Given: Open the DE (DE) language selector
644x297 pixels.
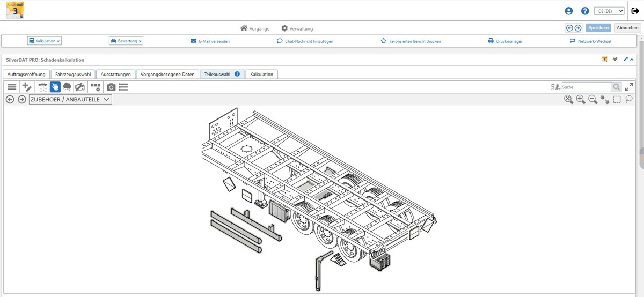Looking at the screenshot, I should click(x=609, y=11).
